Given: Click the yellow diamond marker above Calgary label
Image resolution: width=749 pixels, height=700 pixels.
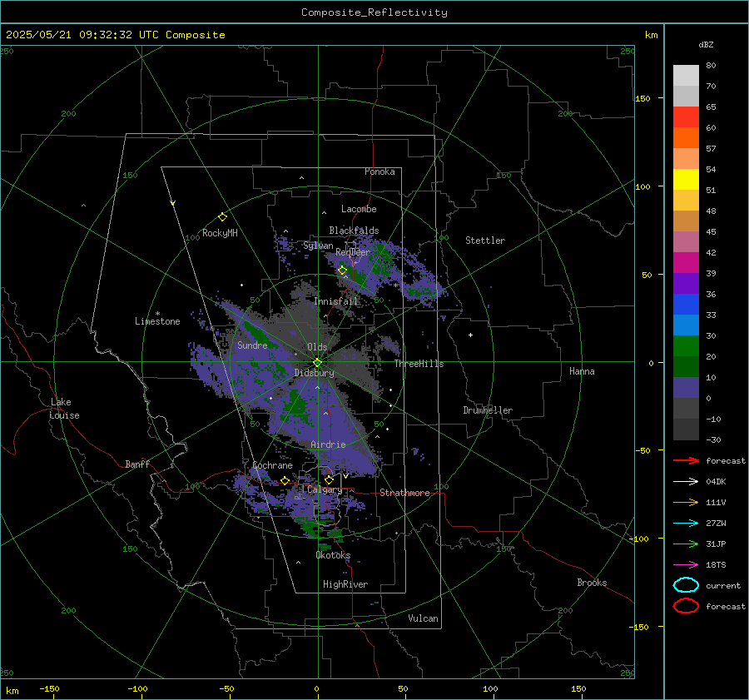Looking at the screenshot, I should (x=329, y=479).
